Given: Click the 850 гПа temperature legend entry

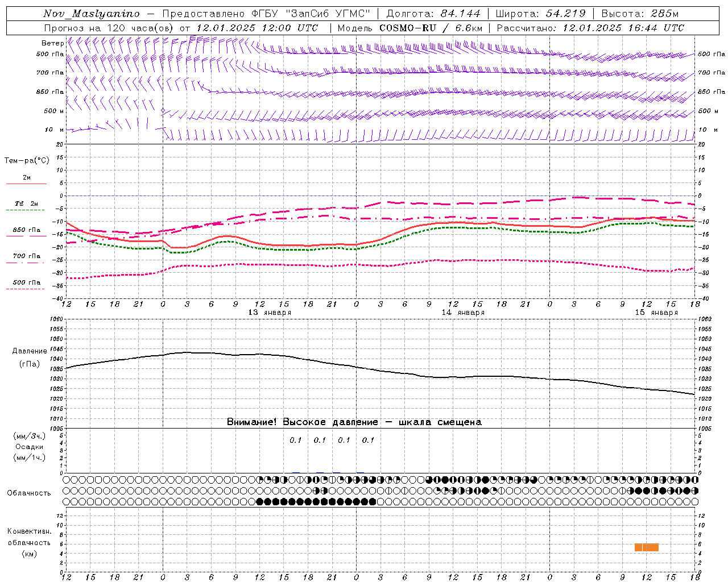Looking at the screenshot, I should (x=27, y=230).
